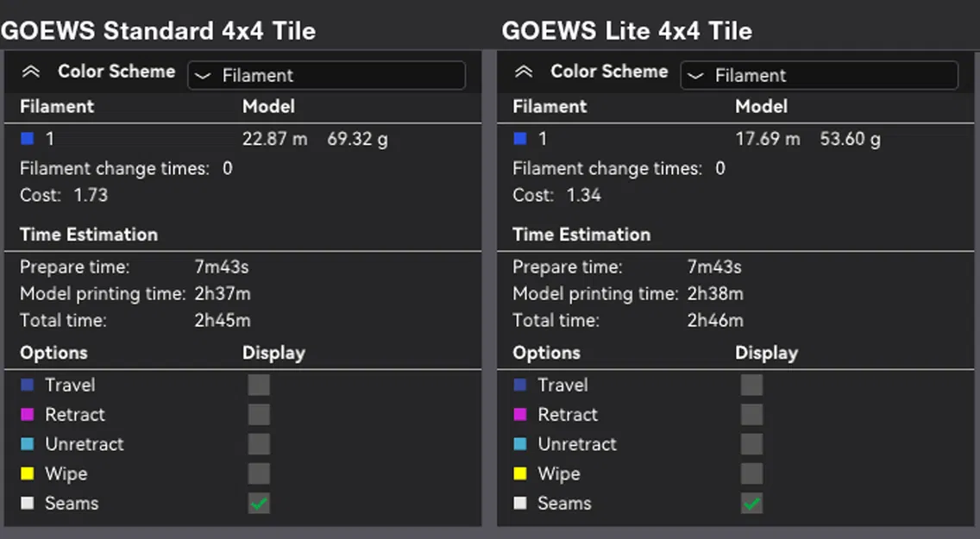Viewport: 980px width, 539px height.
Task: Click the white Seams icon in Standard panel
Action: tap(28, 503)
